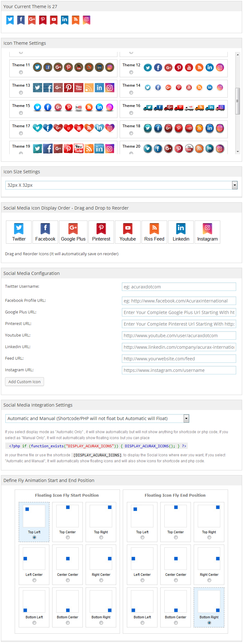The width and height of the screenshot is (244, 644).
Task: Click the Twitter Username input field
Action: 179,287
